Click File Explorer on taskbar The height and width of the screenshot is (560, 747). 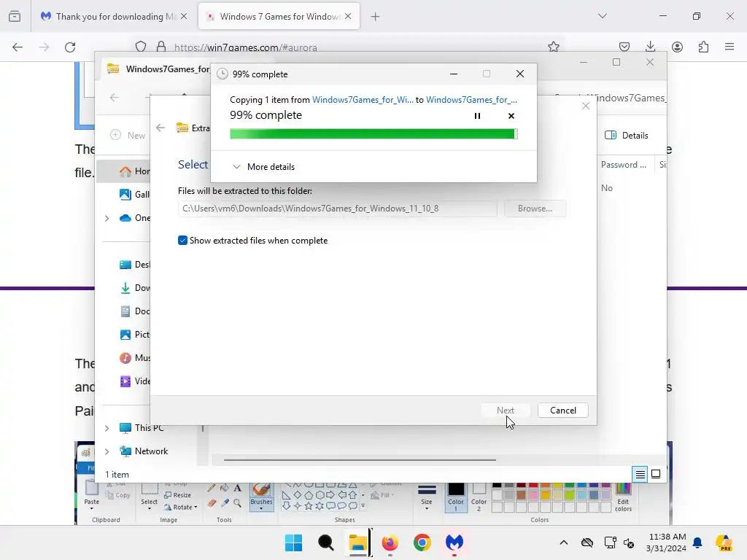pos(357,542)
